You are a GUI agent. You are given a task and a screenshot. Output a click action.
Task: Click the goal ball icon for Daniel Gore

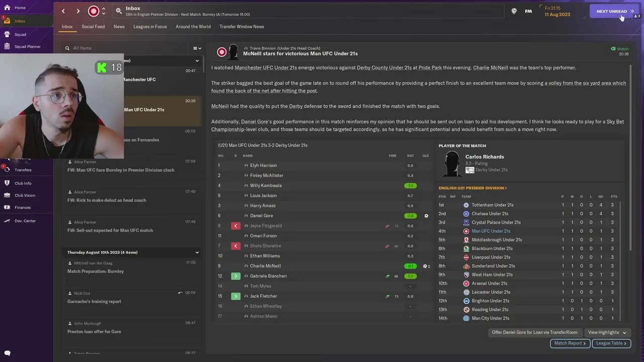(426, 216)
